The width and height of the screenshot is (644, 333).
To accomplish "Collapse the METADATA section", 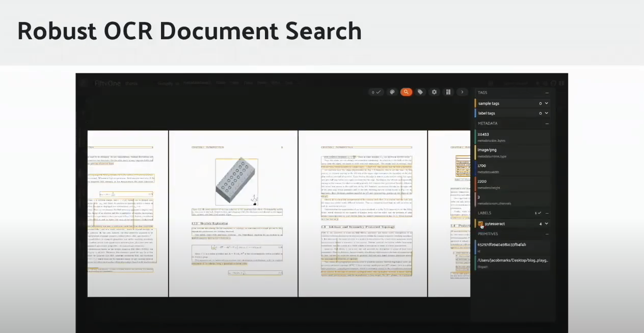I will [547, 123].
